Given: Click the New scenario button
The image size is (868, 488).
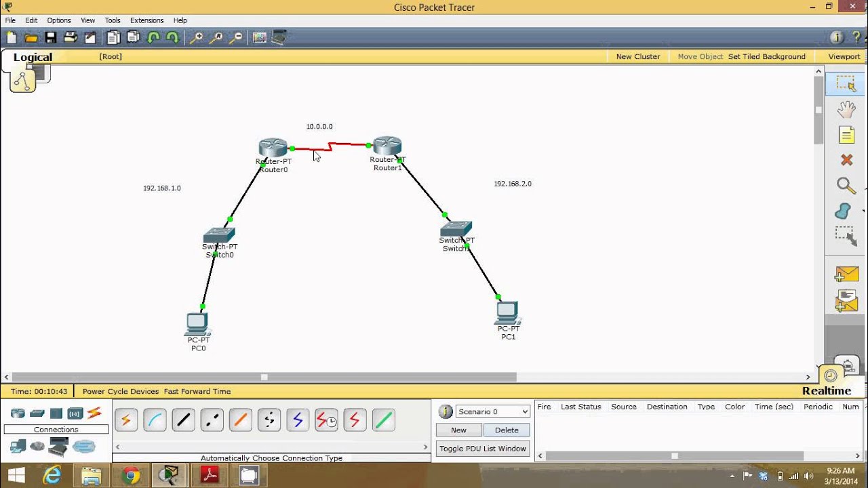Looking at the screenshot, I should 459,430.
